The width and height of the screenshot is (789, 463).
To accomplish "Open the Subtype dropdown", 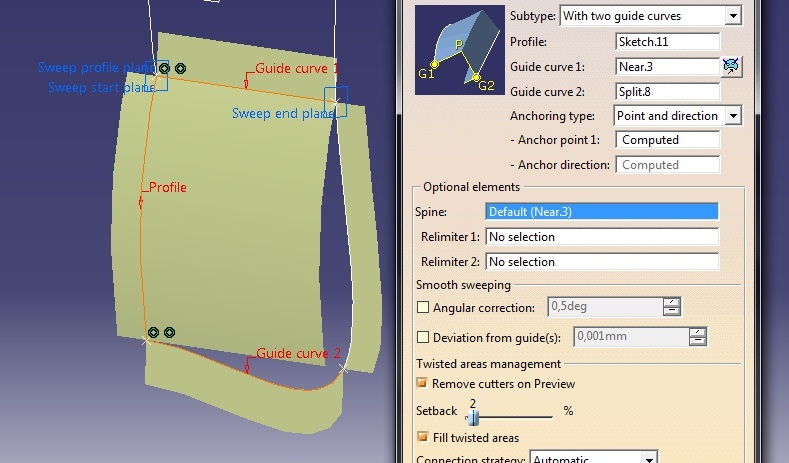I will [733, 16].
